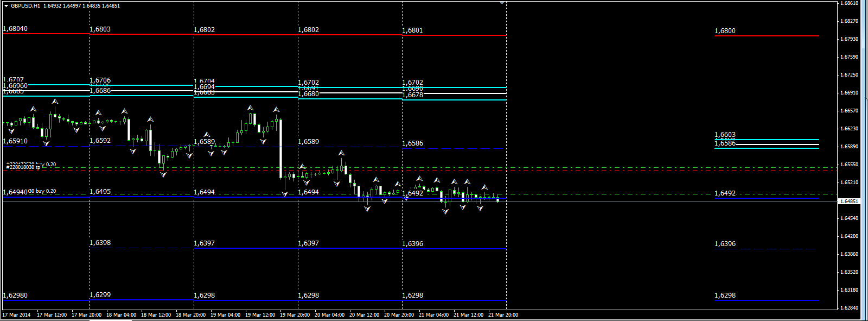Click the 1,6678 level label
The image size is (868, 321).
click(x=412, y=95)
